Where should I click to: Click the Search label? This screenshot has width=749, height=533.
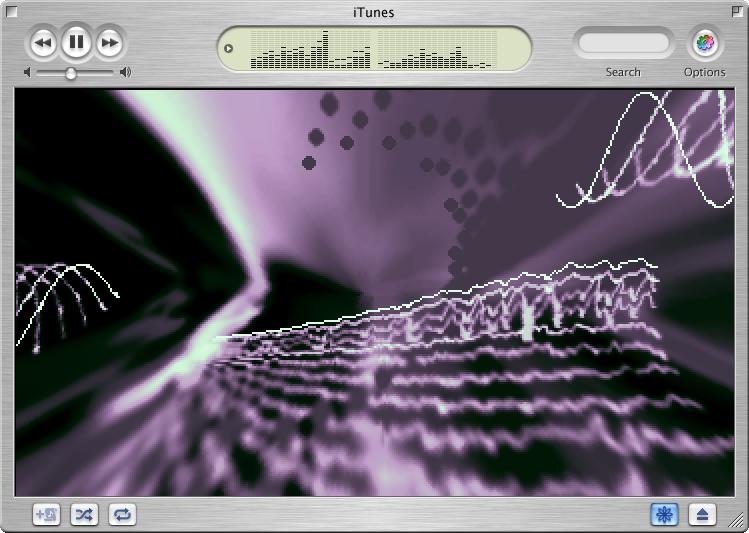click(623, 72)
